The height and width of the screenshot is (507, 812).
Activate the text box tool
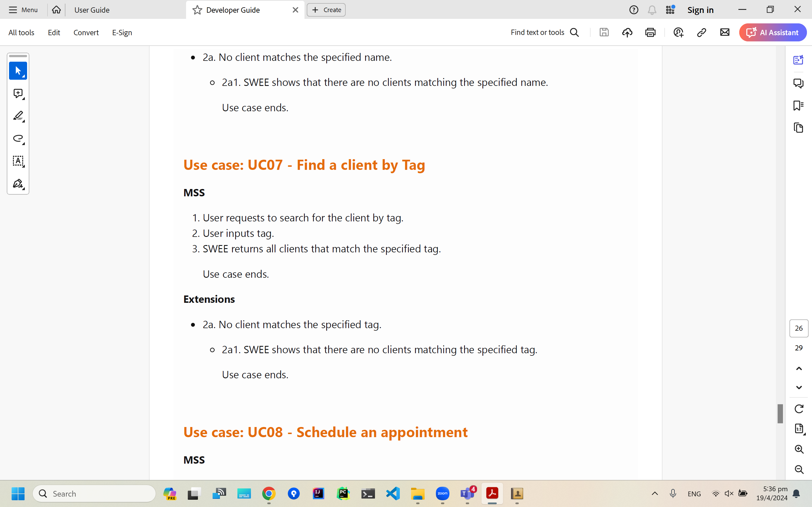click(18, 161)
